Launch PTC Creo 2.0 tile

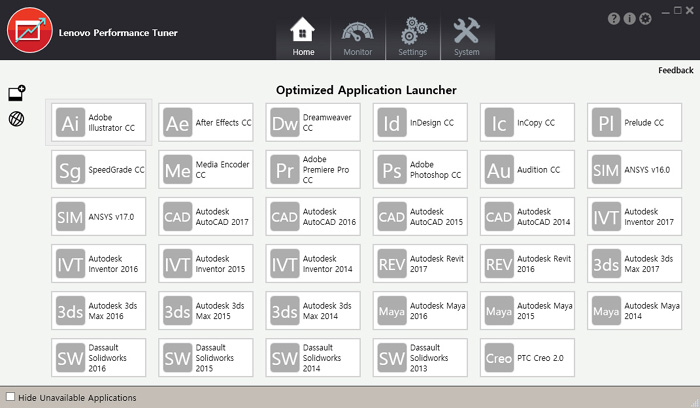tap(527, 358)
